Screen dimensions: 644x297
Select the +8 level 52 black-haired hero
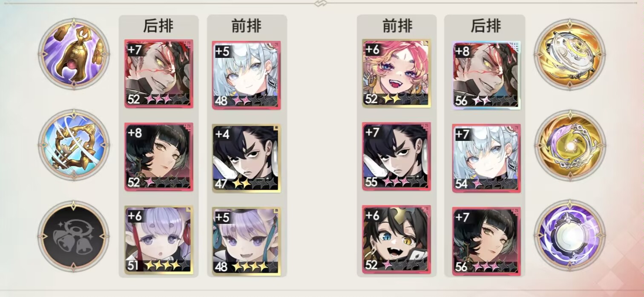pyautogui.click(x=159, y=157)
